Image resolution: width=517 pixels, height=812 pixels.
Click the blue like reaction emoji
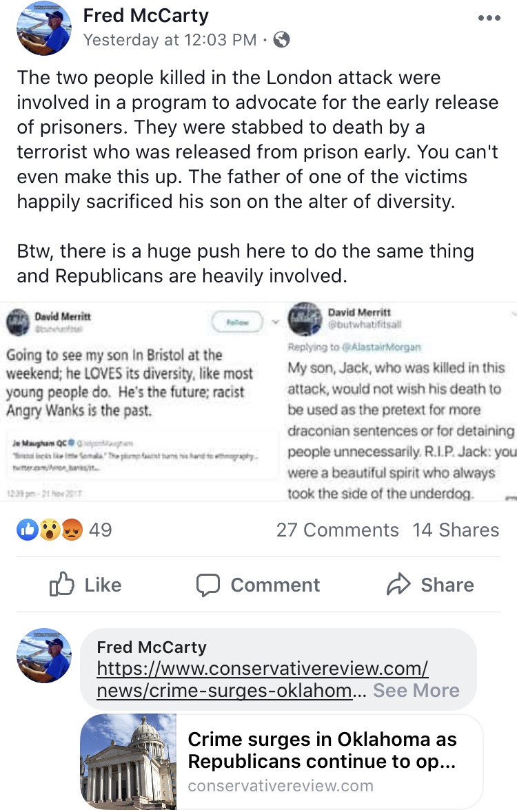tap(28, 530)
